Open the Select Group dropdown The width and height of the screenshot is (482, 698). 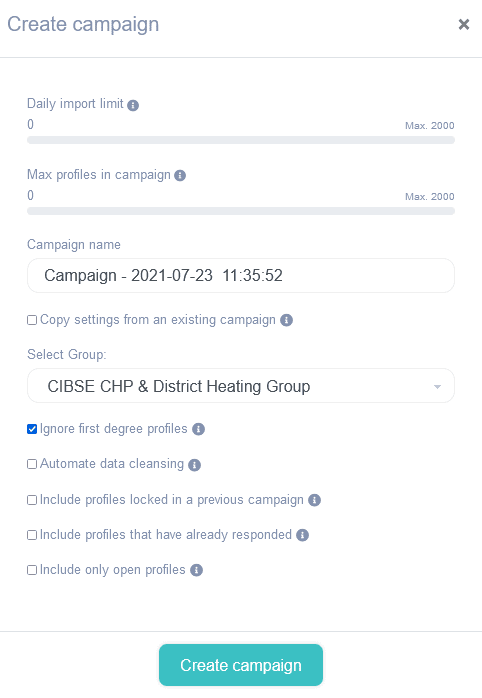[x=241, y=386]
